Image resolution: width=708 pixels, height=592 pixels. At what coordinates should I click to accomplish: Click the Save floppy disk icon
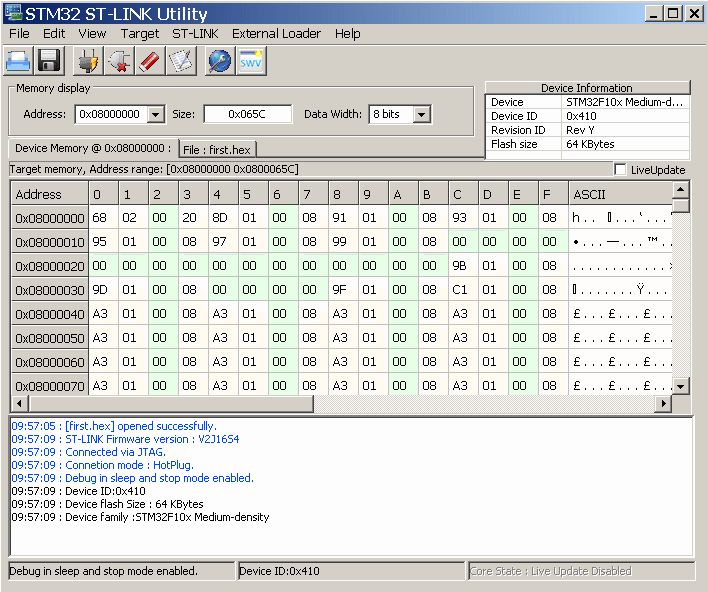pos(50,61)
